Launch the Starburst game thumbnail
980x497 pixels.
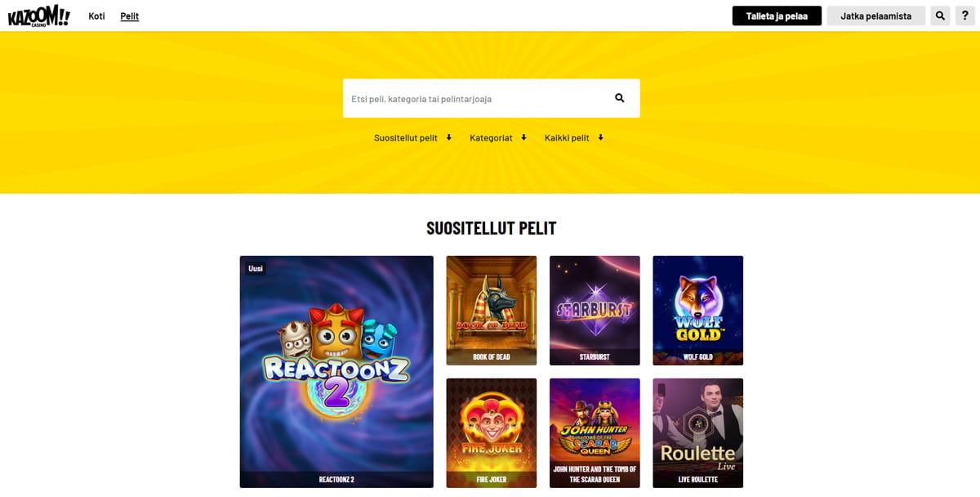point(595,311)
